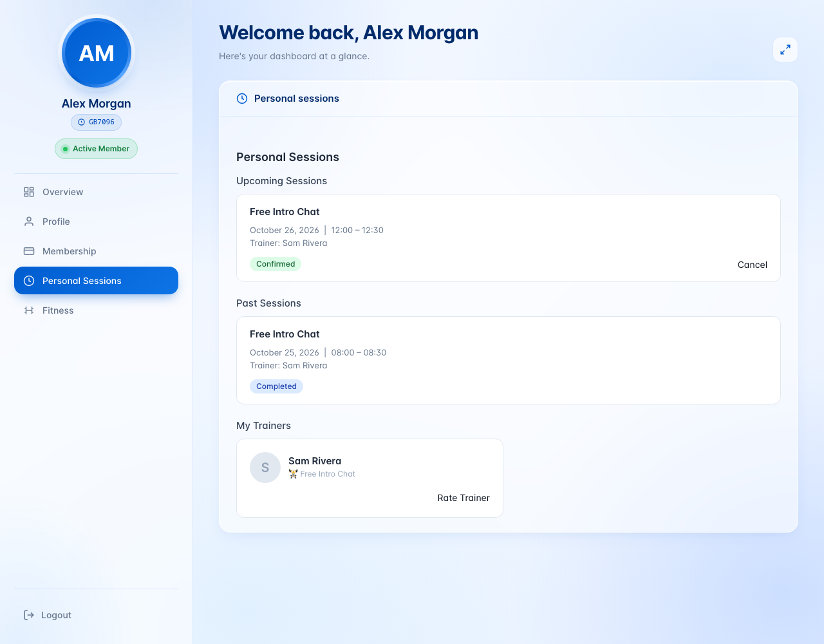Click the clock icon beside Personal sessions header
The height and width of the screenshot is (644, 824).
point(242,99)
